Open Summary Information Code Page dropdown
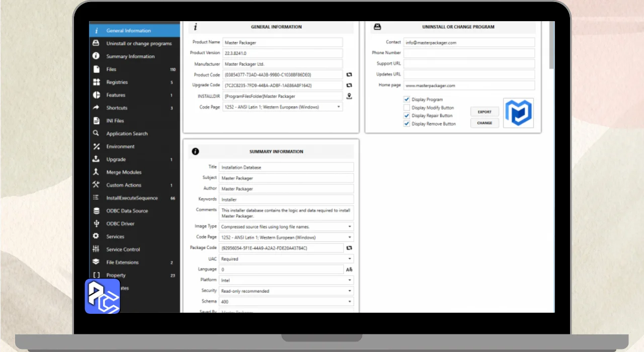644x352 pixels. click(x=287, y=237)
